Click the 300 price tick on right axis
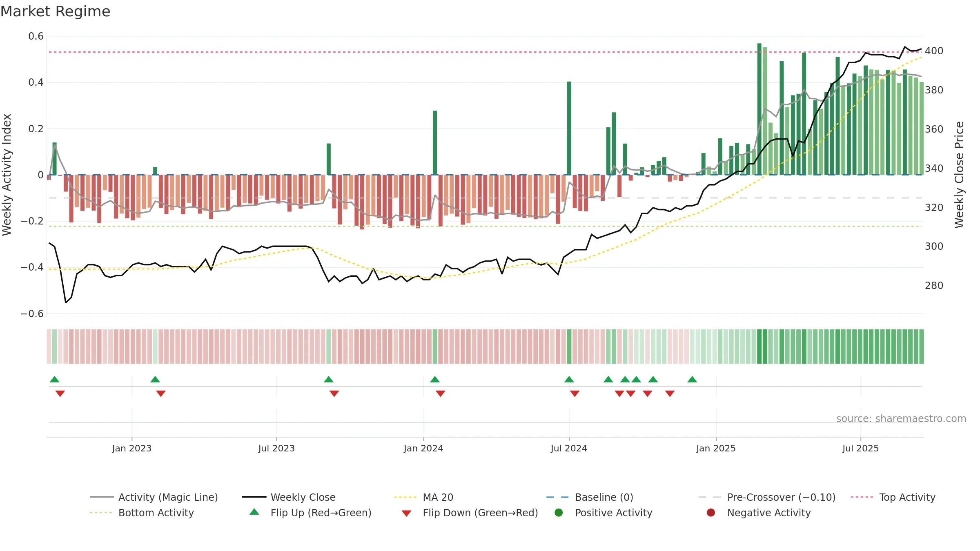 click(934, 246)
